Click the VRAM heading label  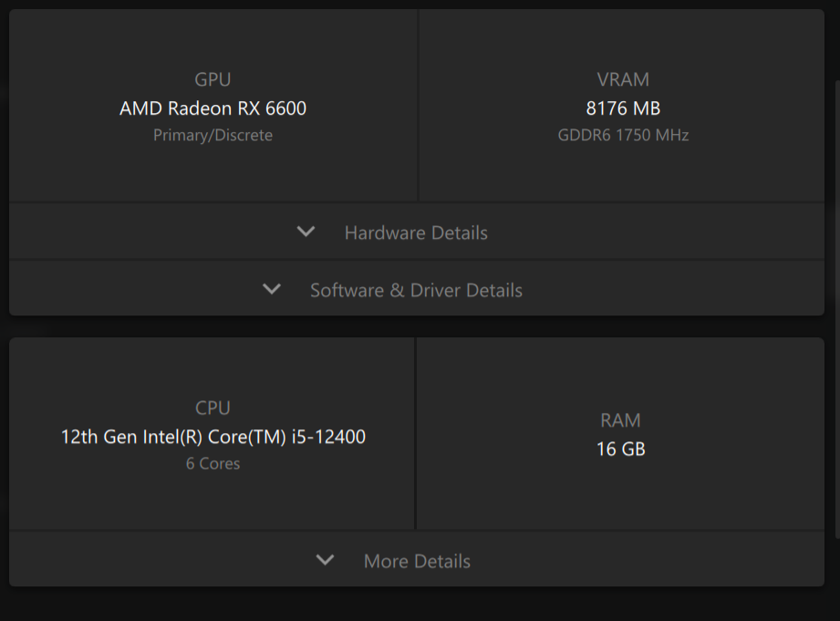pos(623,80)
